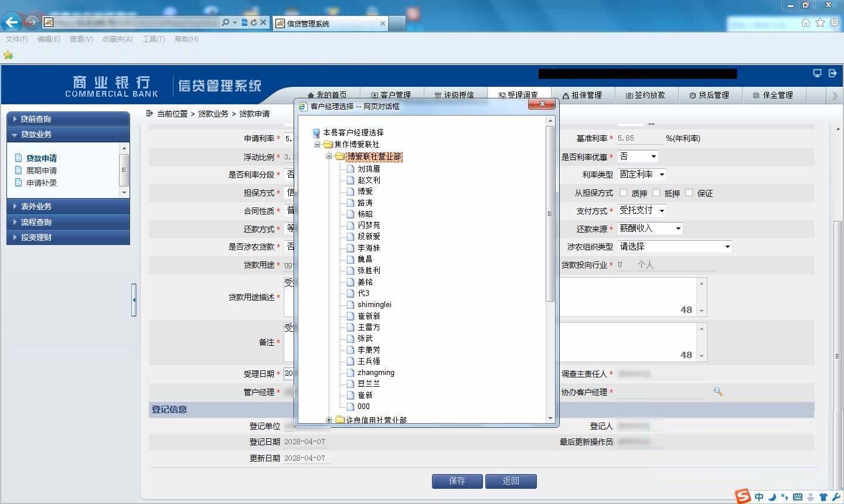Open the 查看(V) menu
The height and width of the screenshot is (504, 844).
point(81,39)
